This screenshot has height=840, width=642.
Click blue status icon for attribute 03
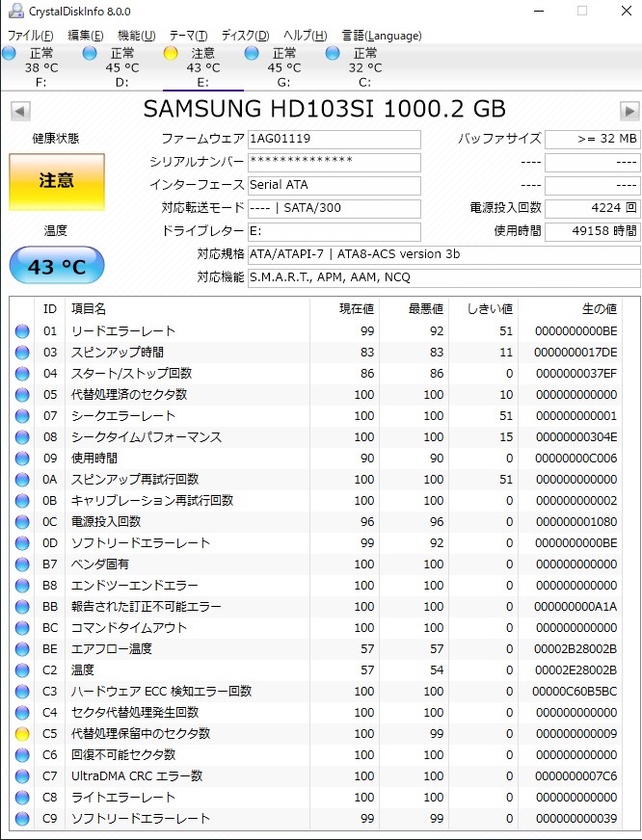click(x=22, y=353)
